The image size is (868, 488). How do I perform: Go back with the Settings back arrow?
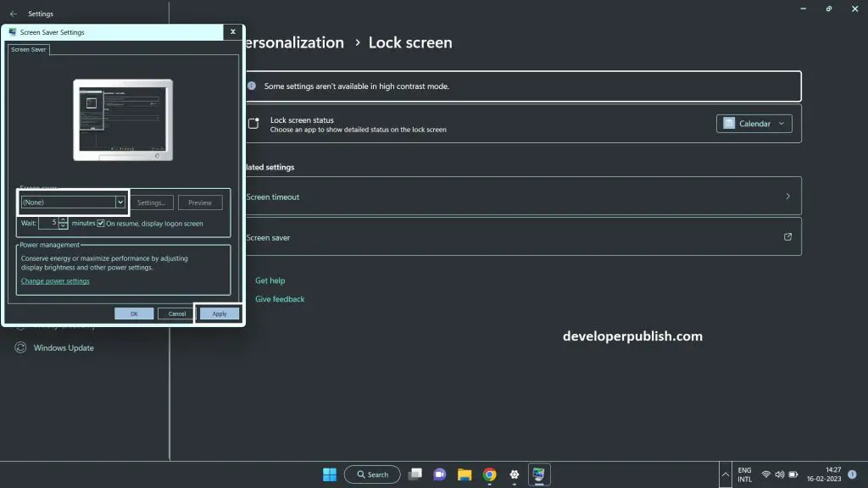click(x=14, y=14)
